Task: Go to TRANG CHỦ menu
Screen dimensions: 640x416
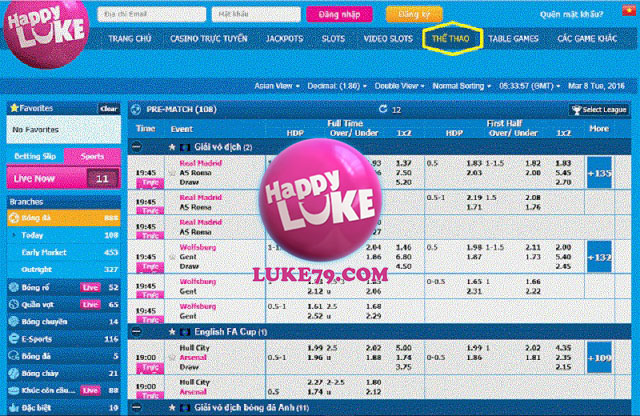Action: pos(130,39)
